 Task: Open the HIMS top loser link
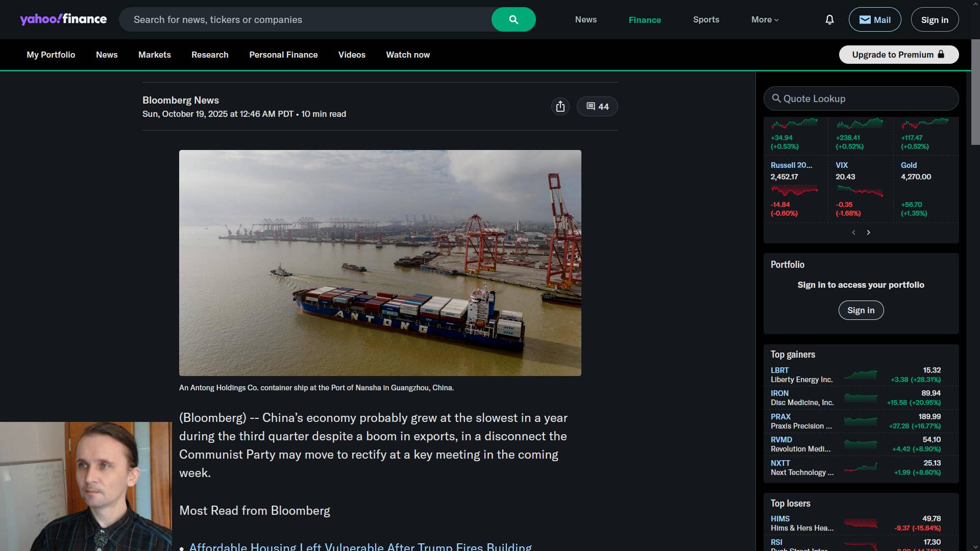tap(780, 519)
